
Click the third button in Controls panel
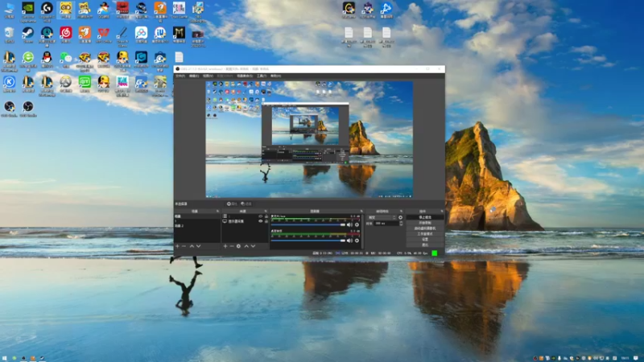425,228
